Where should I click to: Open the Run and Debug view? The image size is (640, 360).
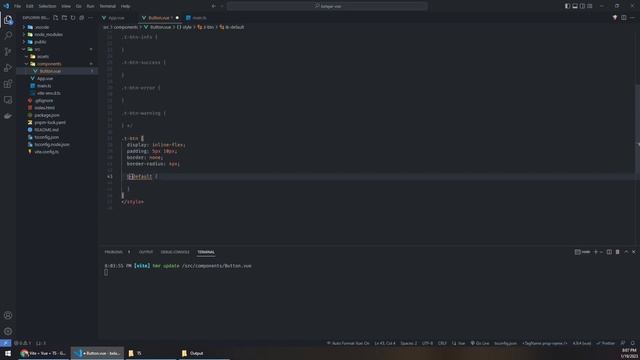(x=8, y=68)
